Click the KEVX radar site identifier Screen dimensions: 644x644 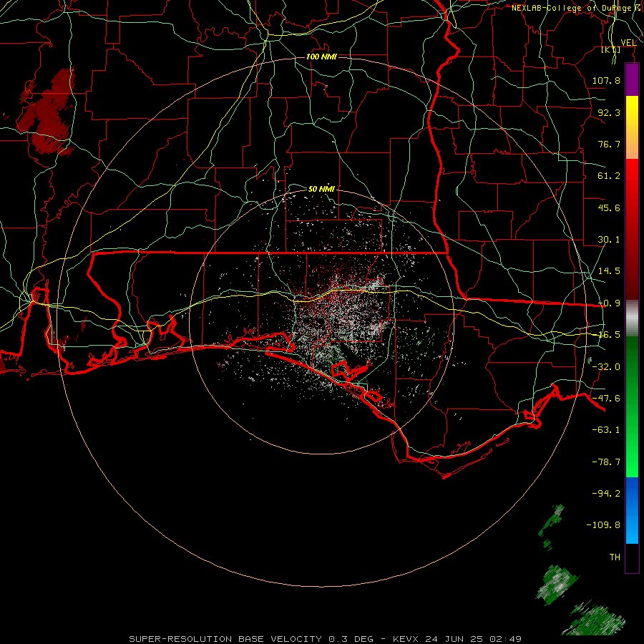(x=405, y=639)
